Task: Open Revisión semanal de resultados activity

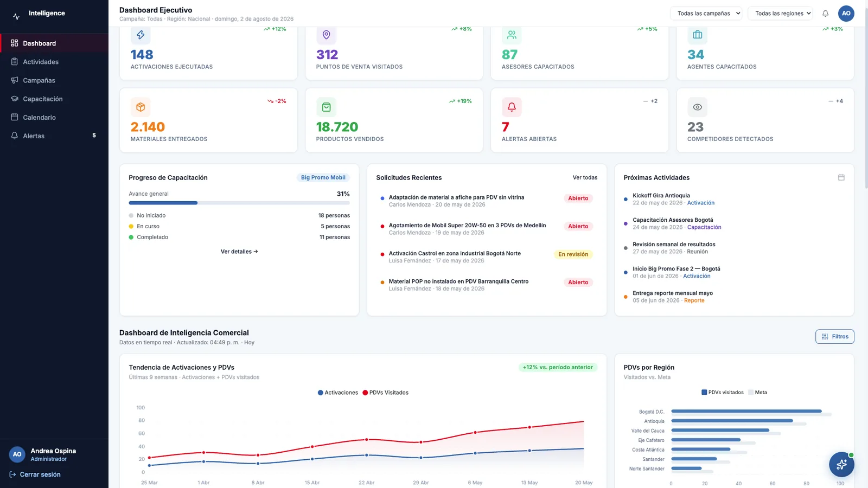Action: coord(734,248)
